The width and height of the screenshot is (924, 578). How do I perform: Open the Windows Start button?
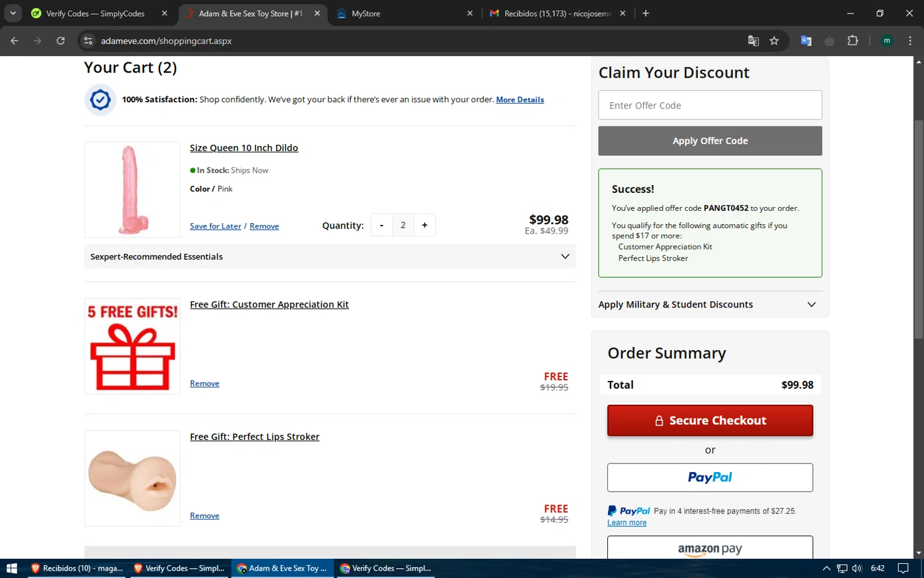tap(11, 568)
